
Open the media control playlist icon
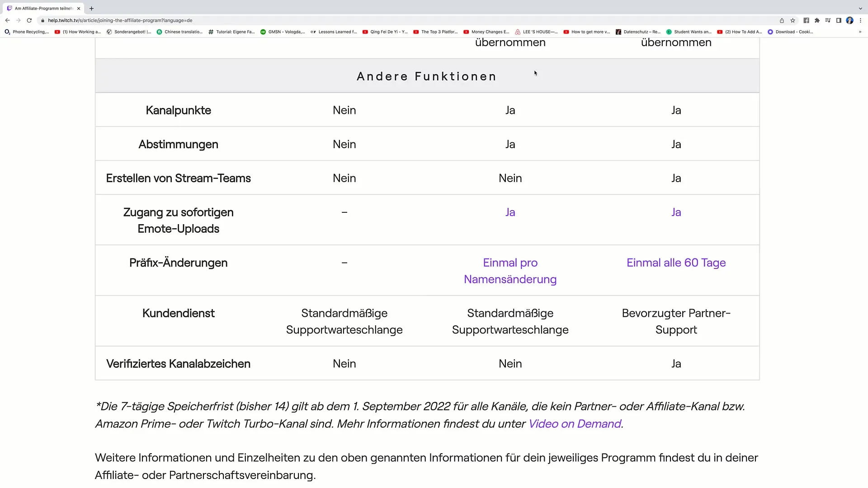pyautogui.click(x=828, y=20)
